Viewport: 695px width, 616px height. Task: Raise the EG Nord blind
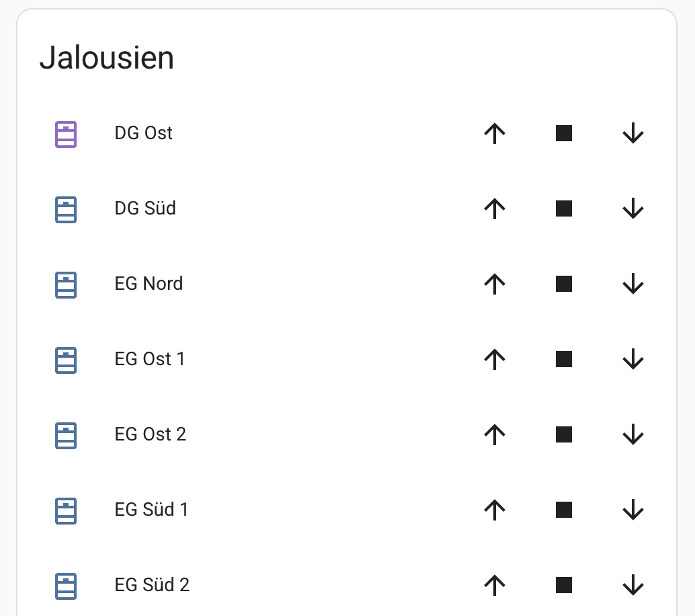(x=494, y=284)
